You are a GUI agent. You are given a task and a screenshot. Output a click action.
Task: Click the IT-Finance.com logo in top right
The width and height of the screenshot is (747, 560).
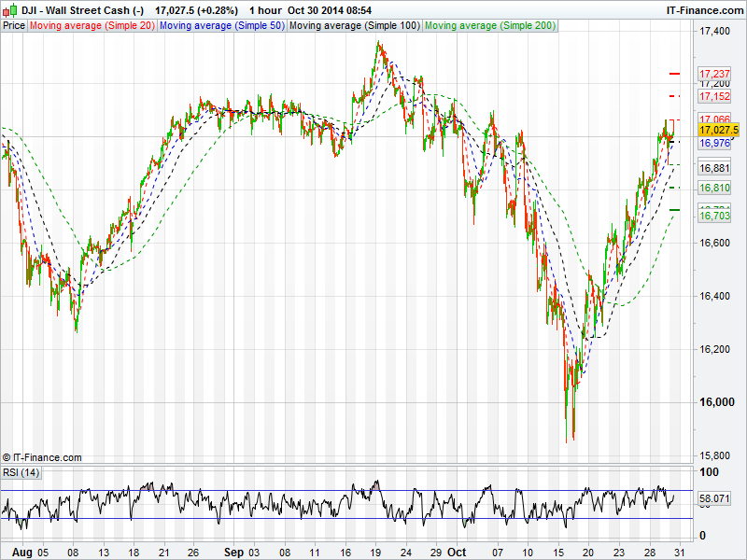click(704, 9)
